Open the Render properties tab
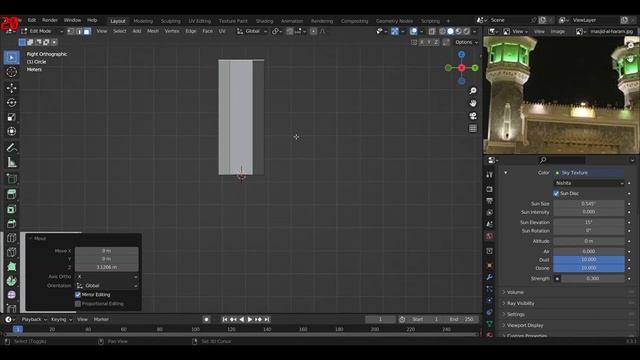Screen dimensions: 640x360 click(x=489, y=189)
